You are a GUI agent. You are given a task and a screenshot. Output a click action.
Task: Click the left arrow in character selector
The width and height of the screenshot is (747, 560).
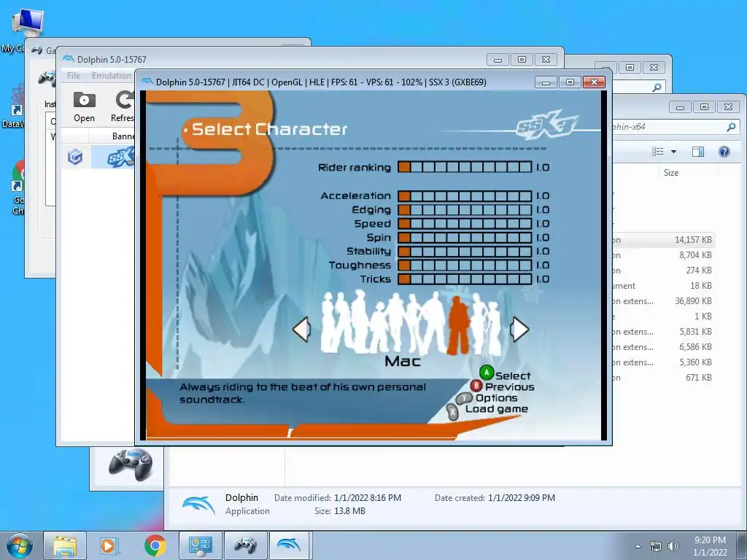point(301,329)
